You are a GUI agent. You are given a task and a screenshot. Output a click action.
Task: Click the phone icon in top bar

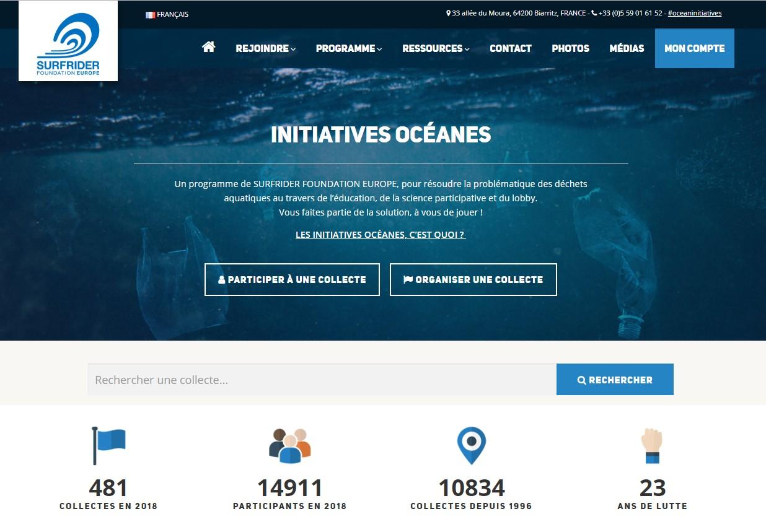coord(594,13)
